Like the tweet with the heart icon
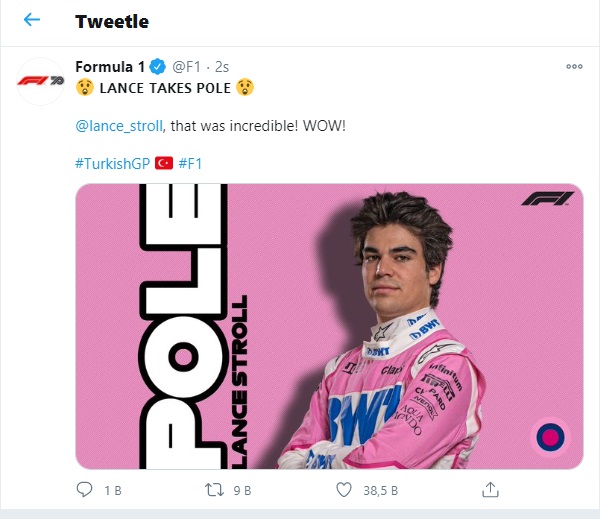Viewport: 600px width, 519px height. [344, 490]
